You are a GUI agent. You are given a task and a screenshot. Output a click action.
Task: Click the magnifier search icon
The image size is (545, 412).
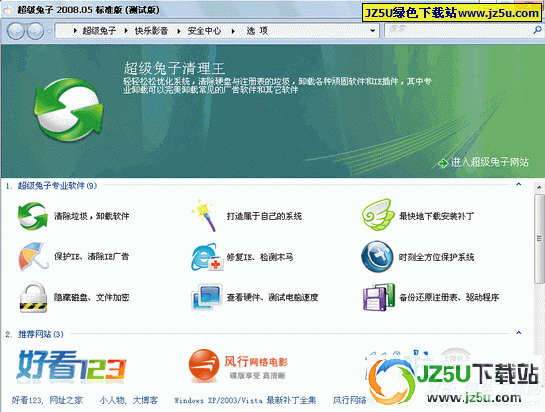click(x=537, y=30)
